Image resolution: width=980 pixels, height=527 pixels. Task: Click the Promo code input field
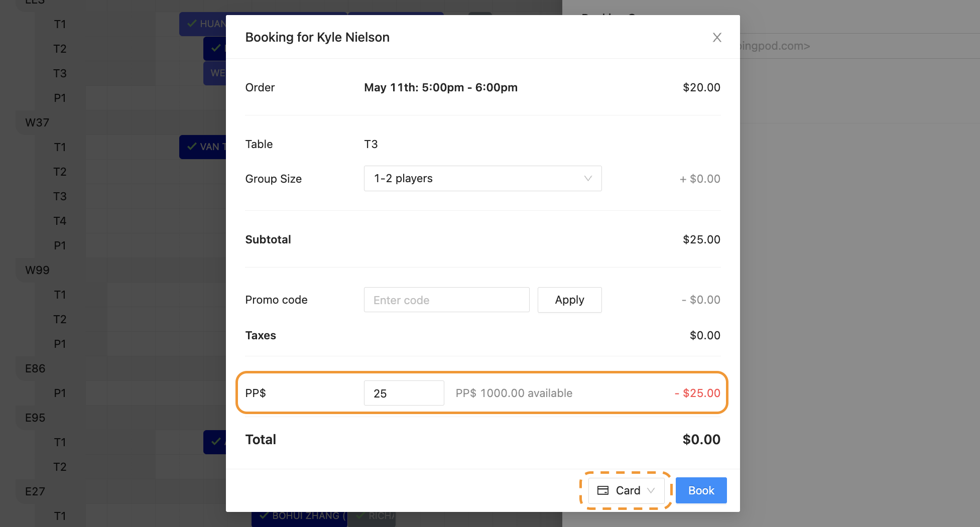(446, 300)
